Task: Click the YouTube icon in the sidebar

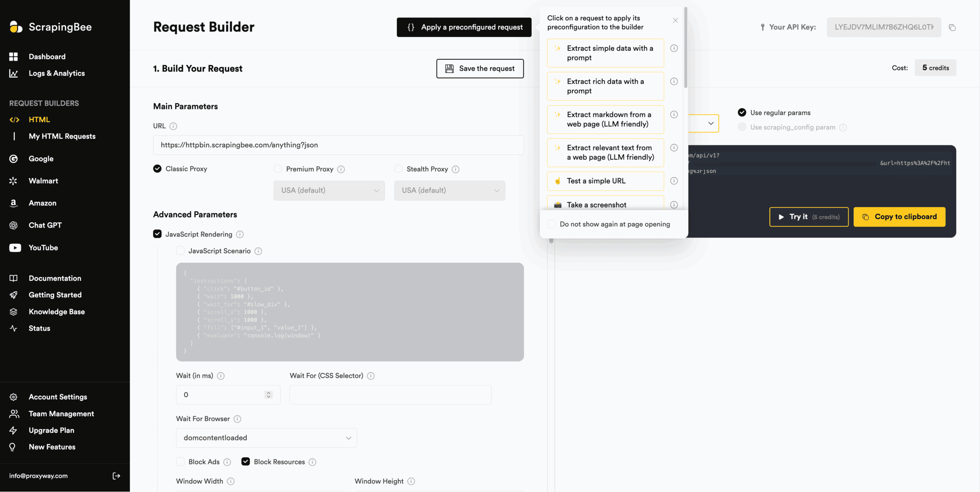Action: point(15,248)
